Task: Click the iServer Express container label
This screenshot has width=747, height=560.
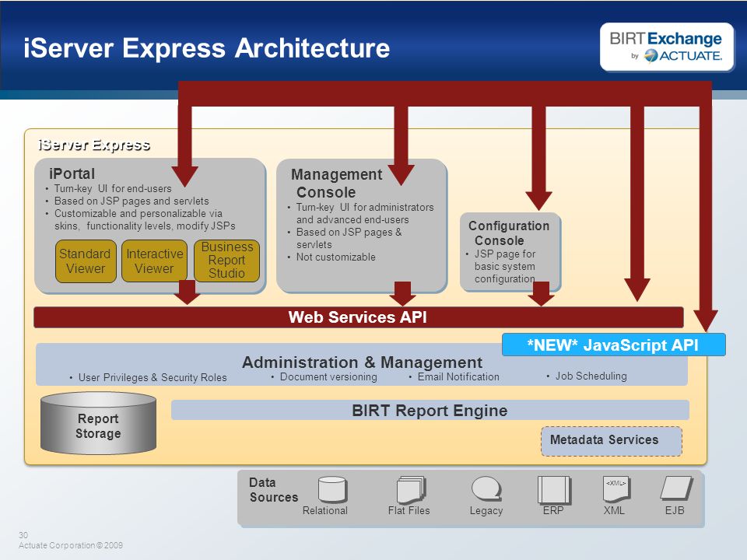Action: (94, 145)
